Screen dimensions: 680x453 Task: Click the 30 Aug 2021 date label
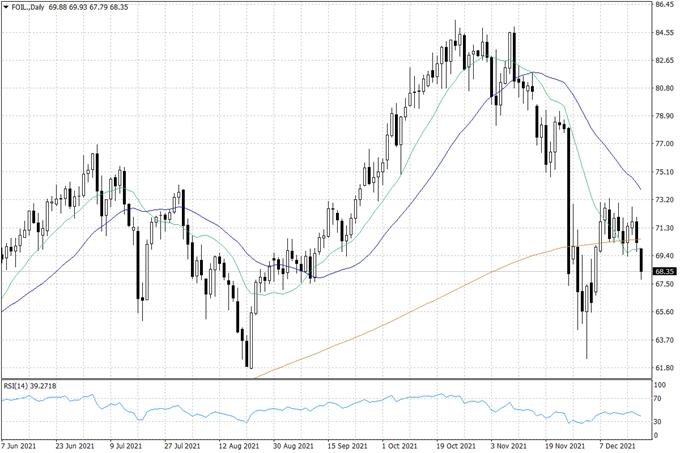click(x=297, y=446)
